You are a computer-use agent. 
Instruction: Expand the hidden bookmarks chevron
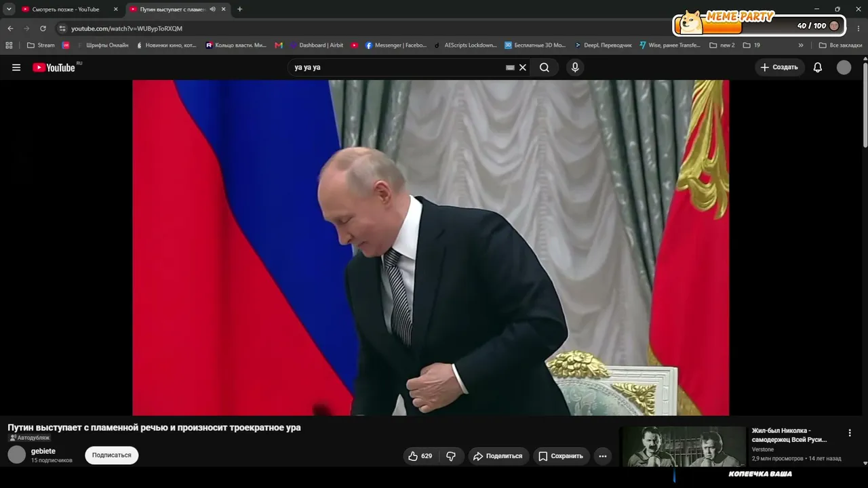(801, 45)
